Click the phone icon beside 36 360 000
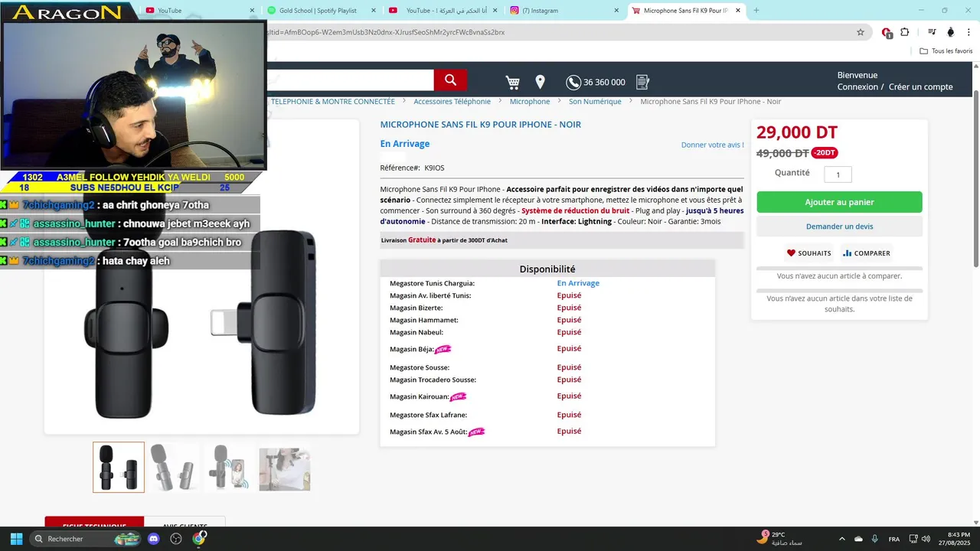The image size is (980, 551). [x=573, y=82]
